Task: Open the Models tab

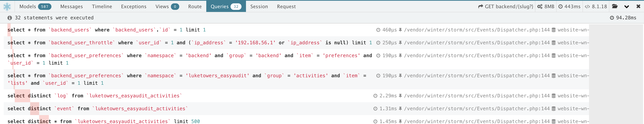Action: coord(35,7)
